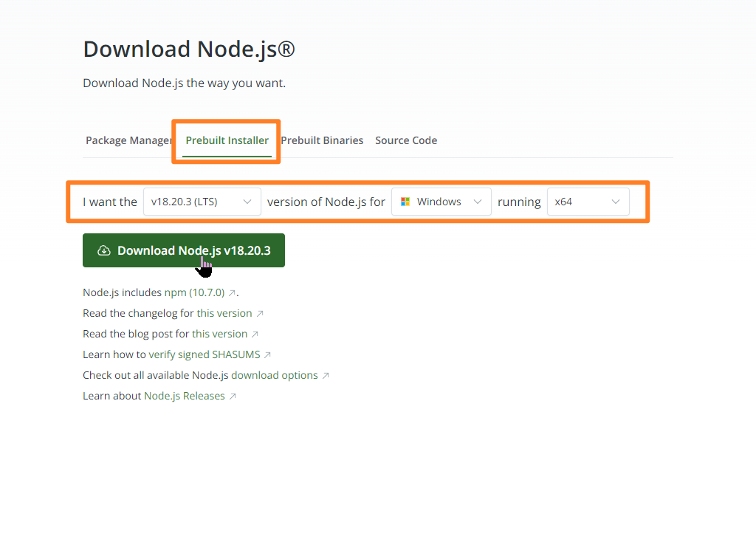Viewport: 756px width, 542px height.
Task: Click the chevron in the Windows dropdown
Action: pos(478,202)
